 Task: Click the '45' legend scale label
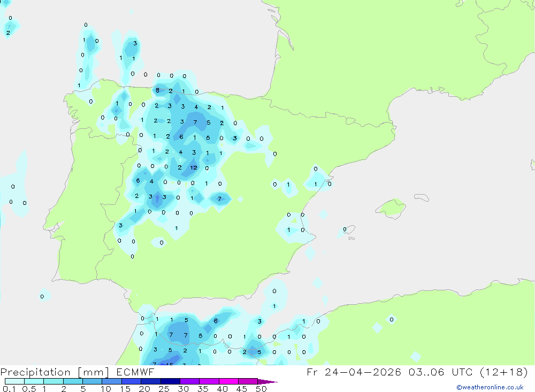tap(242, 389)
